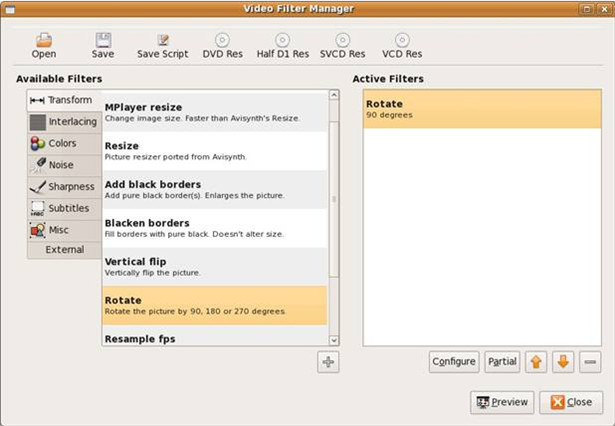Viewport: 615px width, 426px height.
Task: Click the Close button at bottom
Action: pos(571,402)
